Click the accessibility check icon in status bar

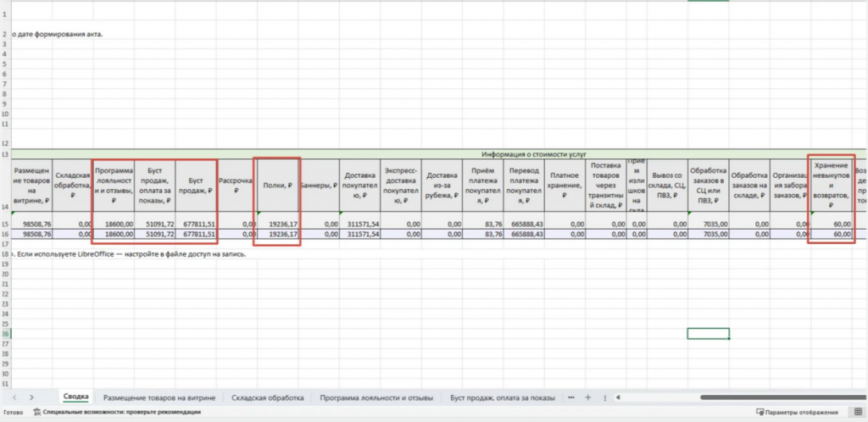click(37, 413)
